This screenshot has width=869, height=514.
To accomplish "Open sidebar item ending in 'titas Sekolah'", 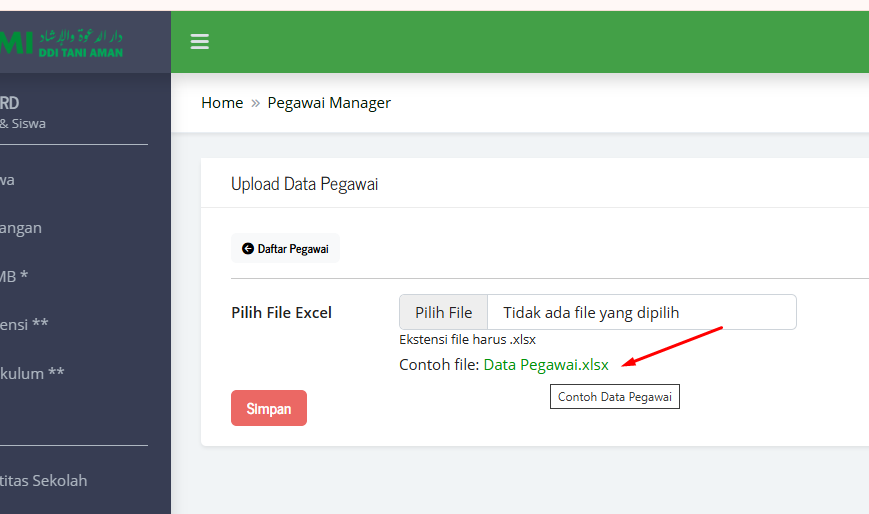I will point(44,480).
